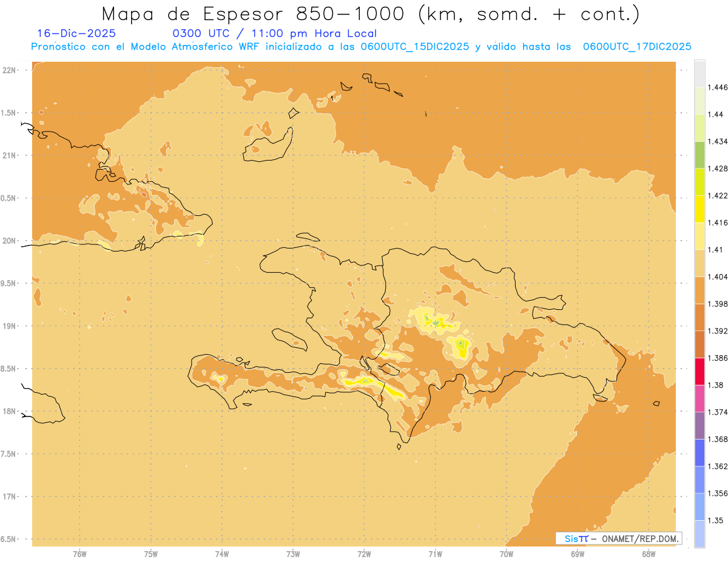Viewport: 728px width, 562px height.
Task: Click the blue legend swatch between 1.362 and 1.368
Action: click(x=699, y=452)
